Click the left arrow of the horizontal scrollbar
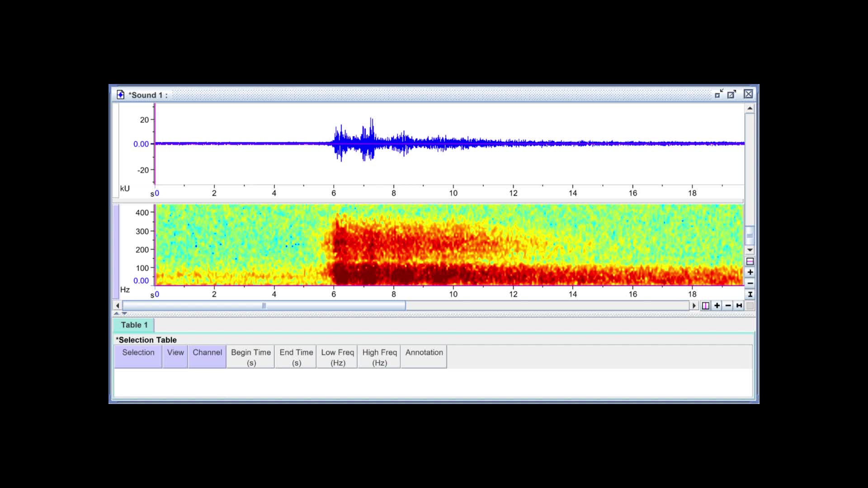Viewport: 868px width, 488px height. click(x=117, y=305)
